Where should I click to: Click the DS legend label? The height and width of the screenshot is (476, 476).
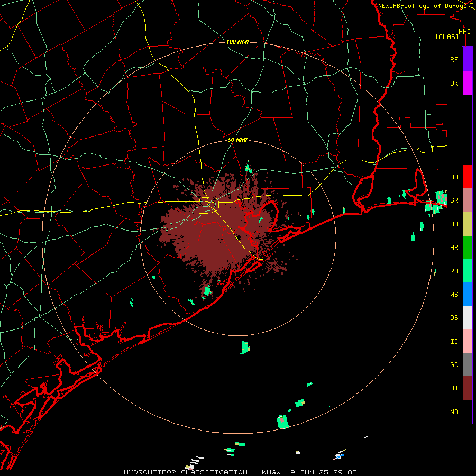(x=454, y=318)
